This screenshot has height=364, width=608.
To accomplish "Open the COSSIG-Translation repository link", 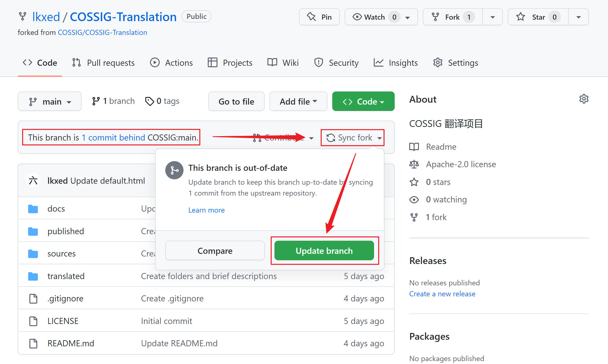I will tap(123, 17).
